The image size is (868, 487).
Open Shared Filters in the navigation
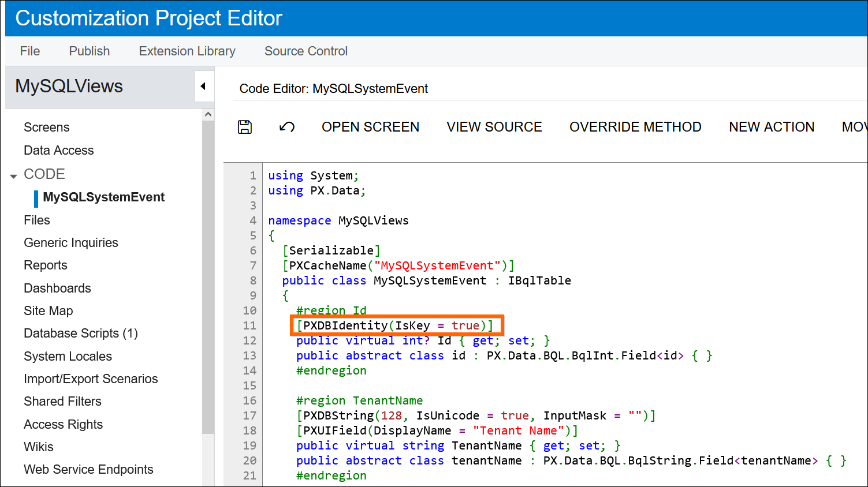tap(62, 401)
